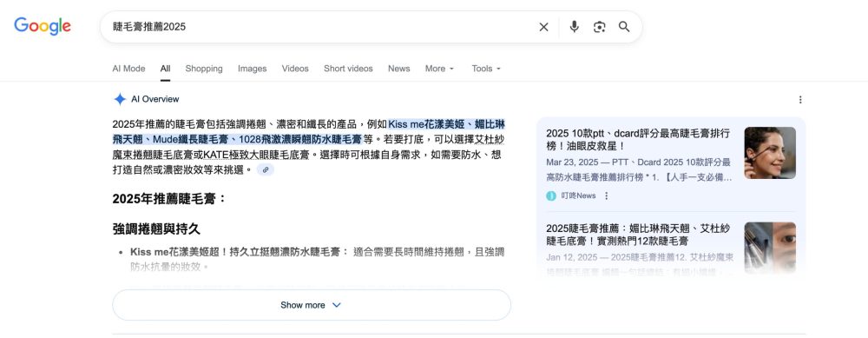Click the 叮咚News source name
This screenshot has width=868, height=338.
point(578,196)
